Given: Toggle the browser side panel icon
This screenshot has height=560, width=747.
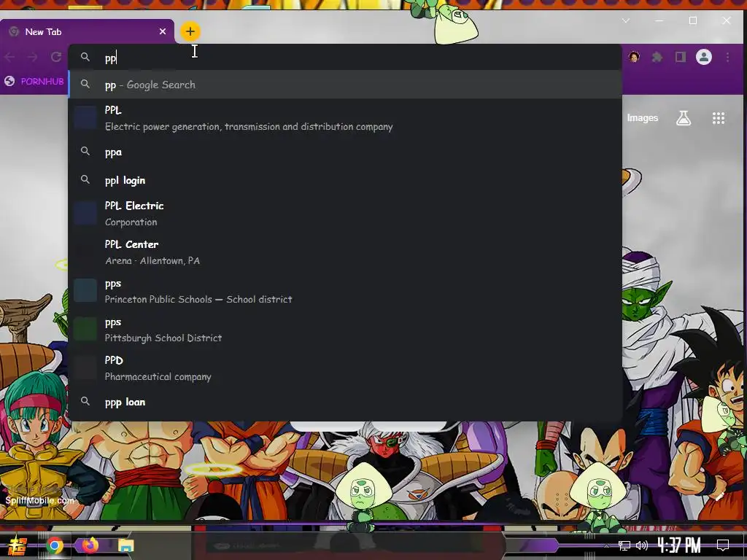Looking at the screenshot, I should (681, 57).
